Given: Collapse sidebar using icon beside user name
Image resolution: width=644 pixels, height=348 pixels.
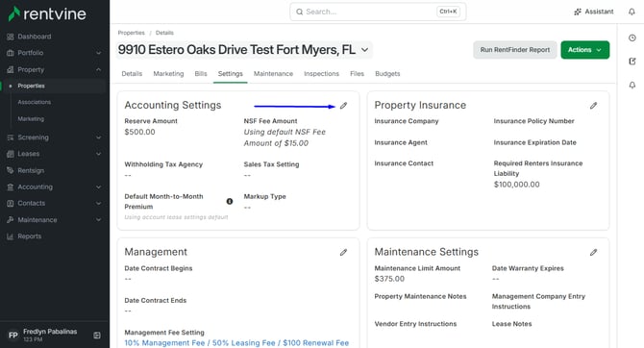Looking at the screenshot, I should coord(97,336).
